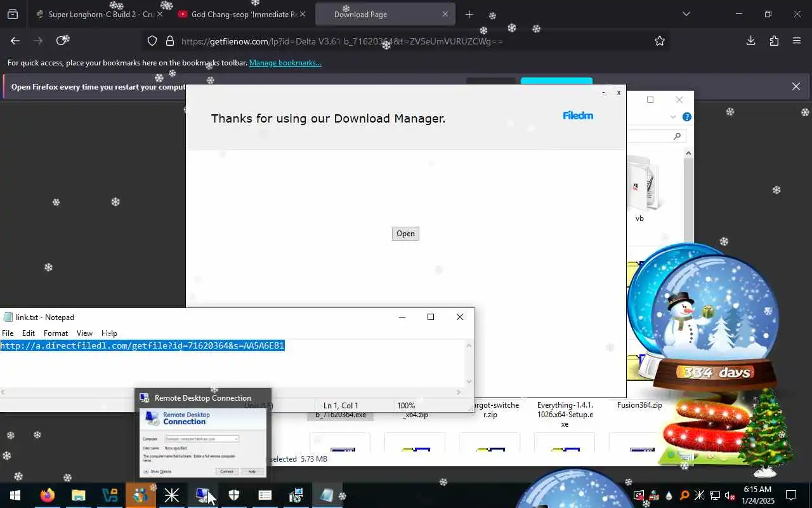This screenshot has width=812, height=508.
Task: Open the snowflake app on taskbar
Action: tap(171, 495)
